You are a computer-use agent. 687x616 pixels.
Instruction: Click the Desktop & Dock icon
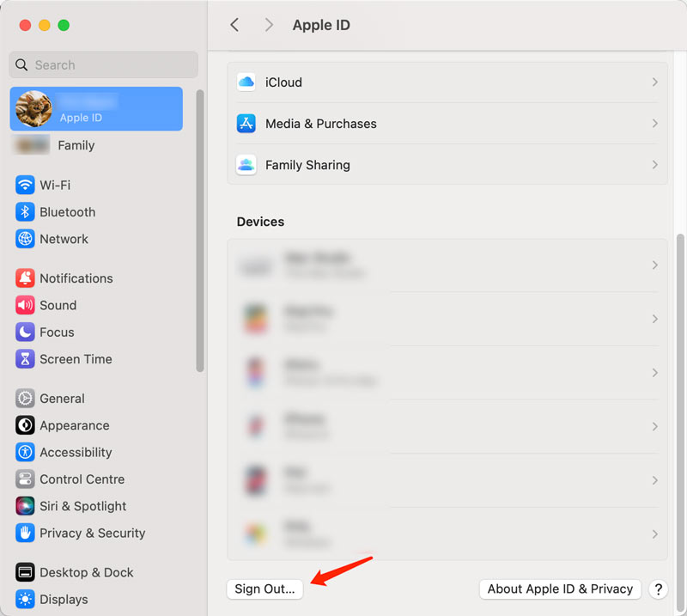pyautogui.click(x=25, y=572)
